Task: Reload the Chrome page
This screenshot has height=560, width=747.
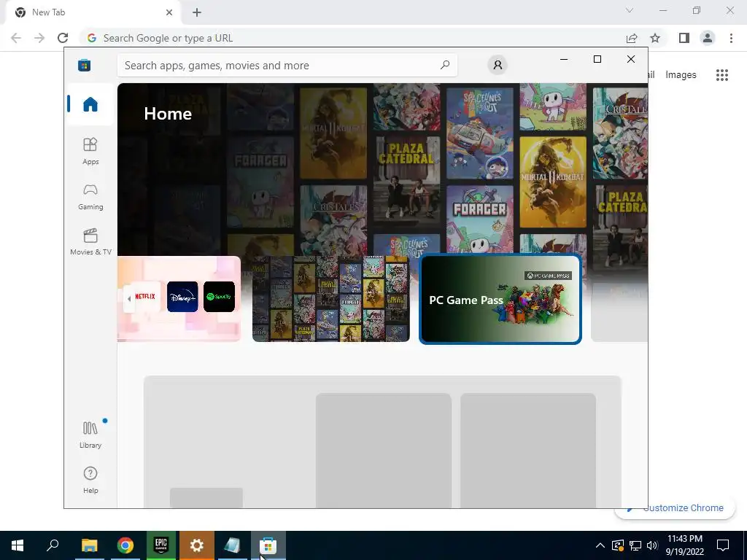Action: click(x=63, y=38)
